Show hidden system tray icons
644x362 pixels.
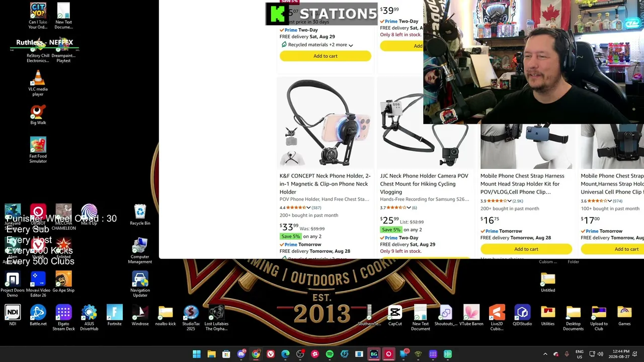[545, 354]
